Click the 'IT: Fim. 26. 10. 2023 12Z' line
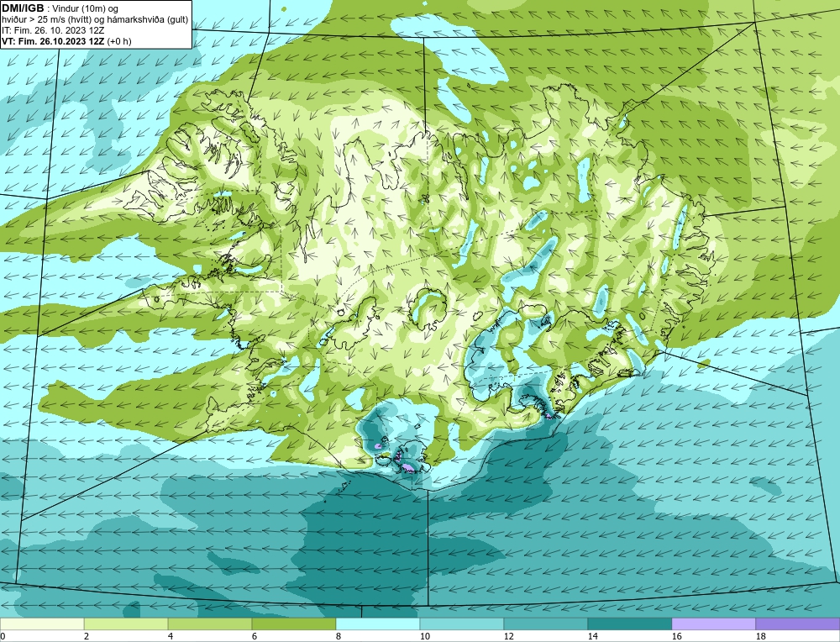 53,30
